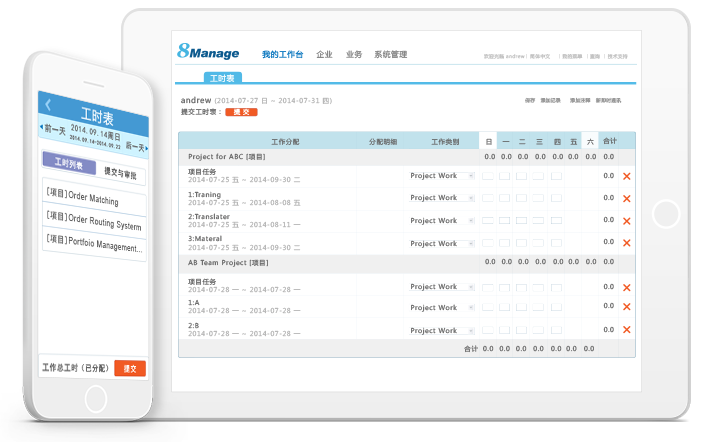
Task: Select the 工时表 tab on the tablet
Action: [x=223, y=78]
